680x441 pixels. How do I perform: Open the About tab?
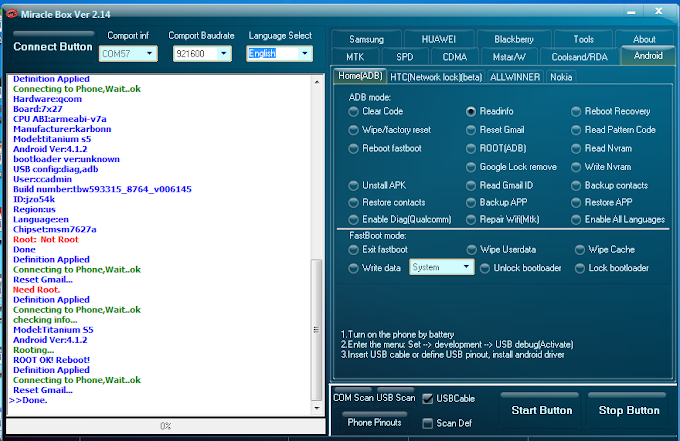pos(644,39)
